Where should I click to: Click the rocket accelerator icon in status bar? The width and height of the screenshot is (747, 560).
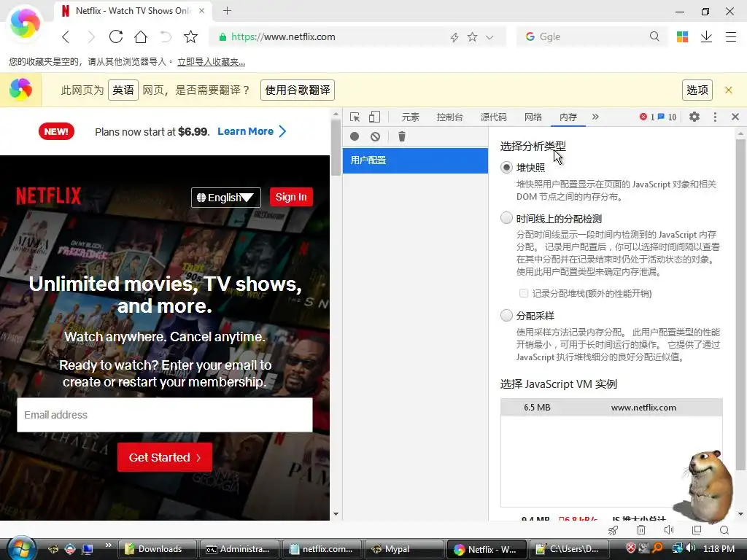coord(613,530)
